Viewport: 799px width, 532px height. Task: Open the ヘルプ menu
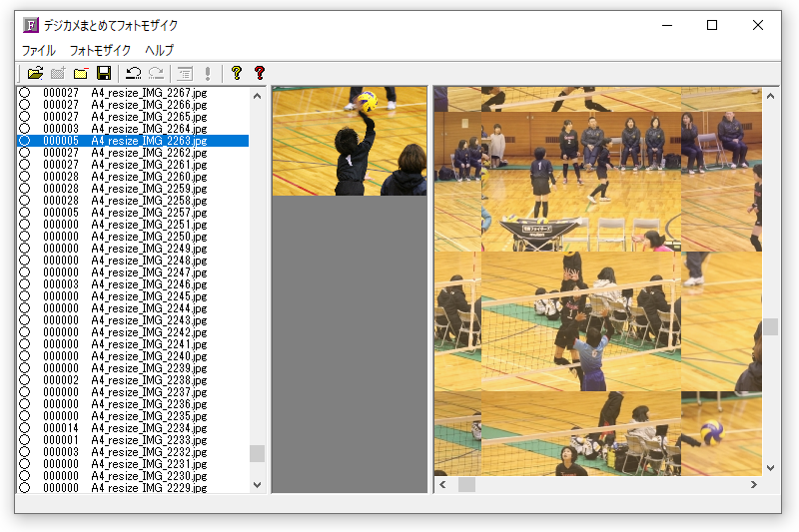[160, 50]
